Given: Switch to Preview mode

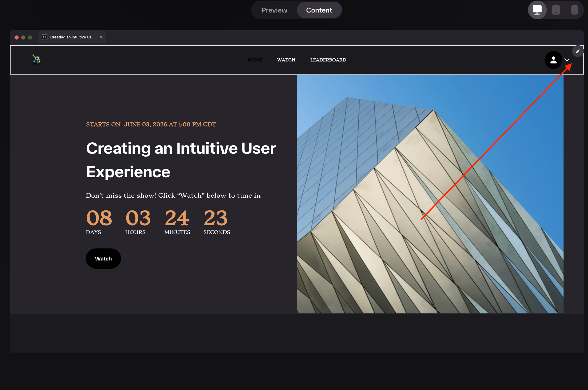Looking at the screenshot, I should point(274,10).
